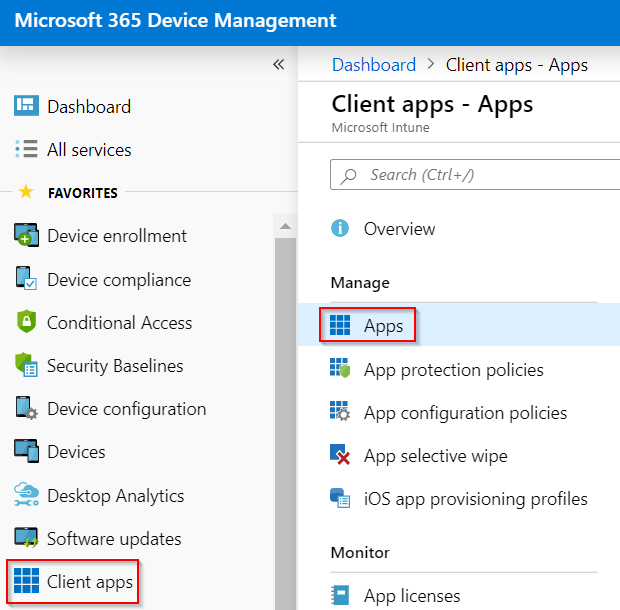Open App selective wipe
620x610 pixels.
point(435,456)
